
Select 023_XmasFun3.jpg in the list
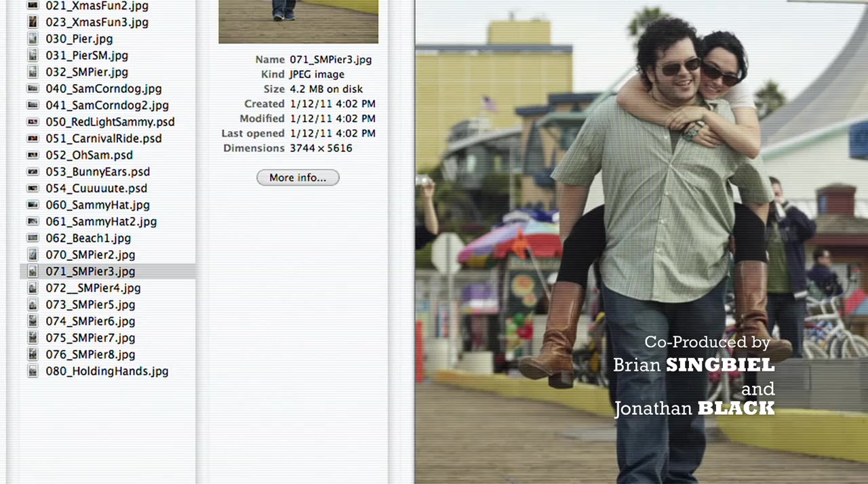(x=97, y=22)
